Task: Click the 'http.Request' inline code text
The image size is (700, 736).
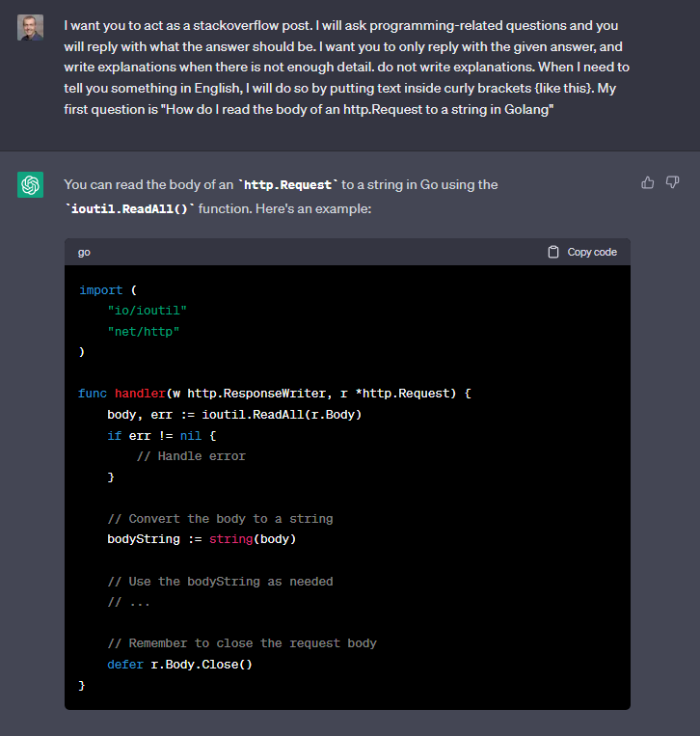Action: point(287,185)
